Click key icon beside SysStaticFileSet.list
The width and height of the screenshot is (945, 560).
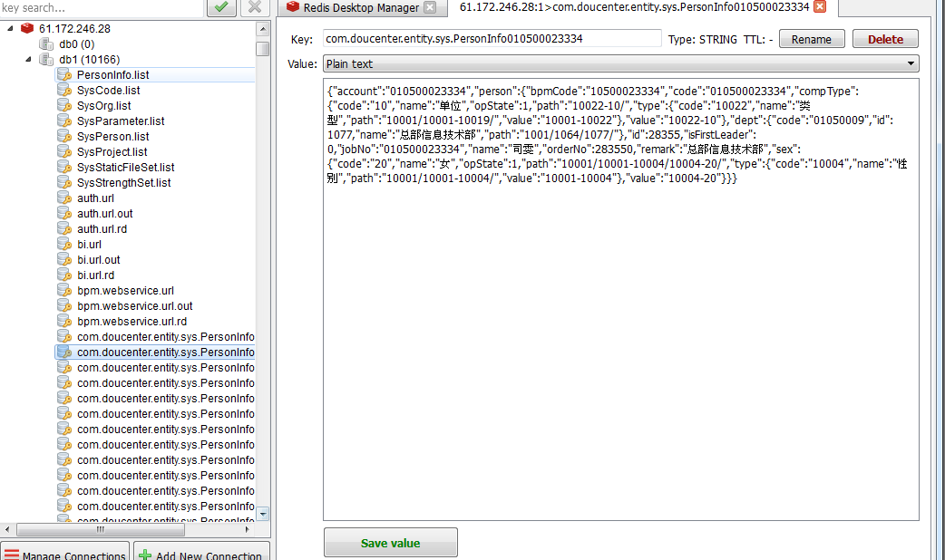[x=64, y=168]
